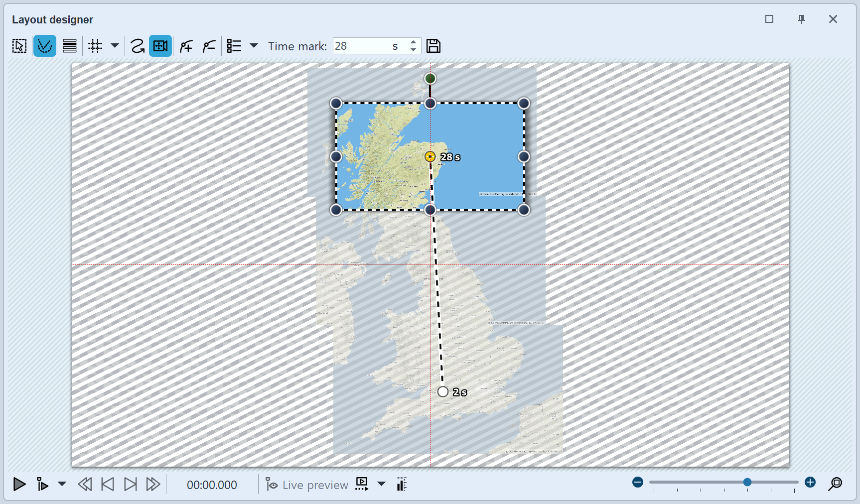Screen dimensions: 860x504
Task: Toggle the Live preview option
Action: coord(307,485)
